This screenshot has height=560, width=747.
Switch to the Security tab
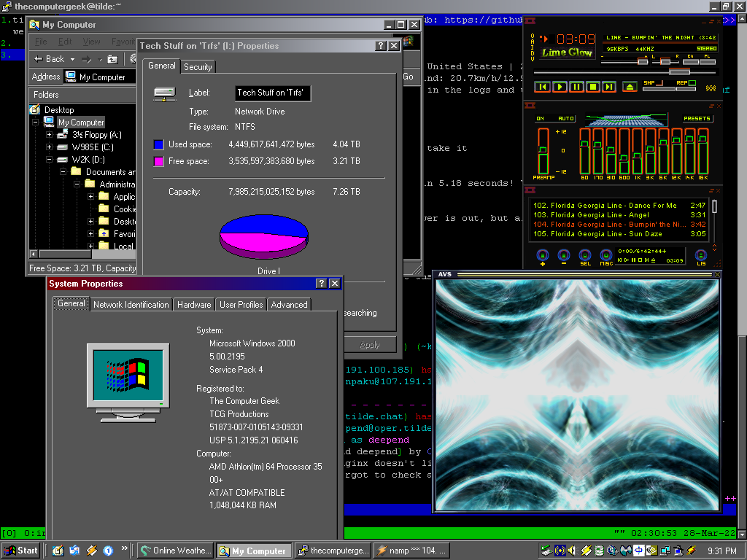(198, 67)
